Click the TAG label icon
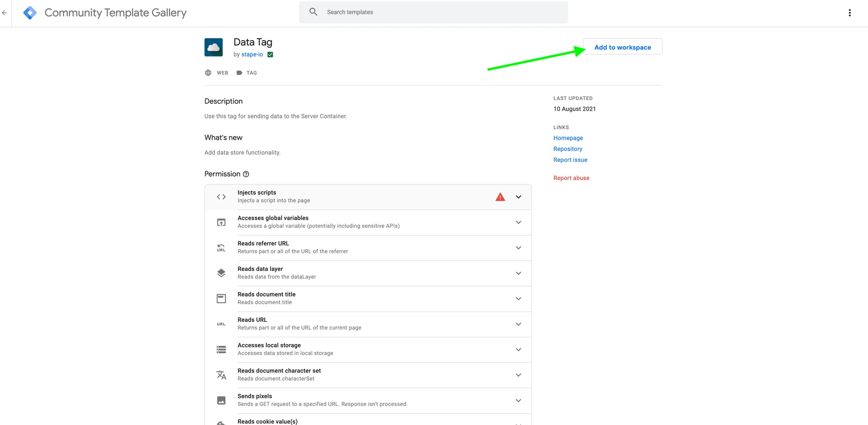The height and width of the screenshot is (425, 868). click(x=239, y=73)
